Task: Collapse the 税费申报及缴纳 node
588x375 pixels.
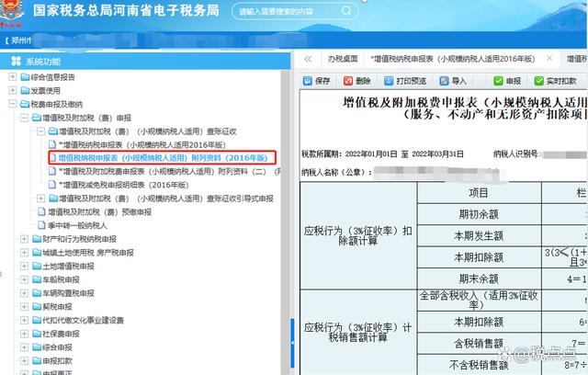Action: click(12, 104)
